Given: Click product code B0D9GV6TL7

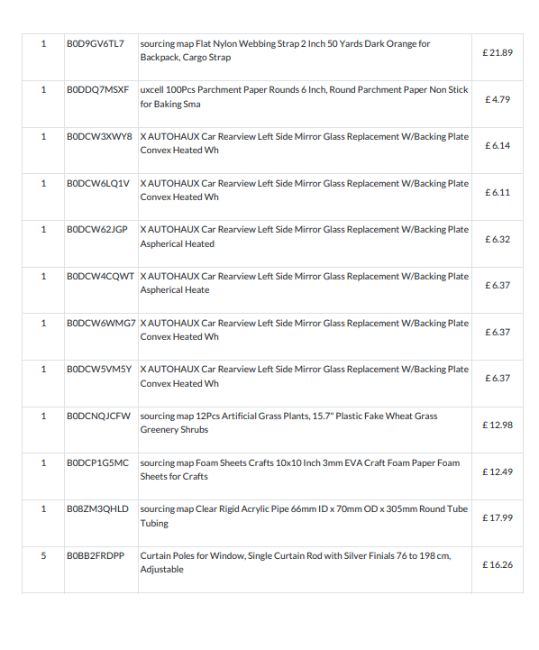Looking at the screenshot, I should coord(95,44).
